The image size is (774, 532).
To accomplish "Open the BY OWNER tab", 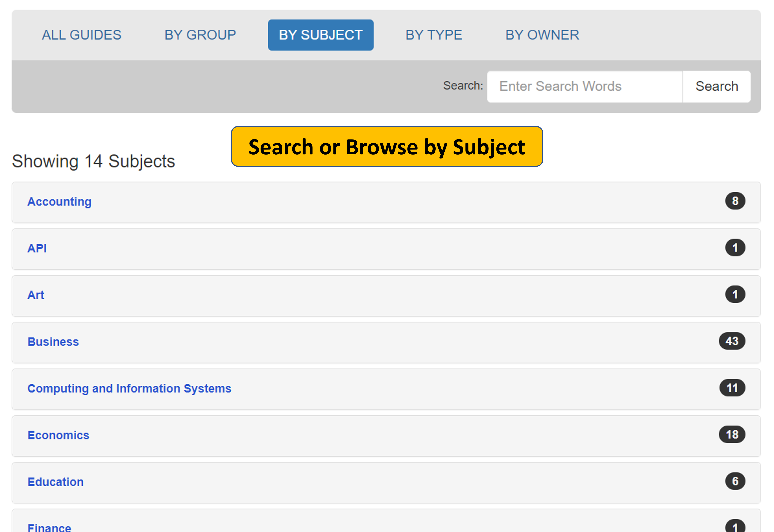I will [542, 35].
